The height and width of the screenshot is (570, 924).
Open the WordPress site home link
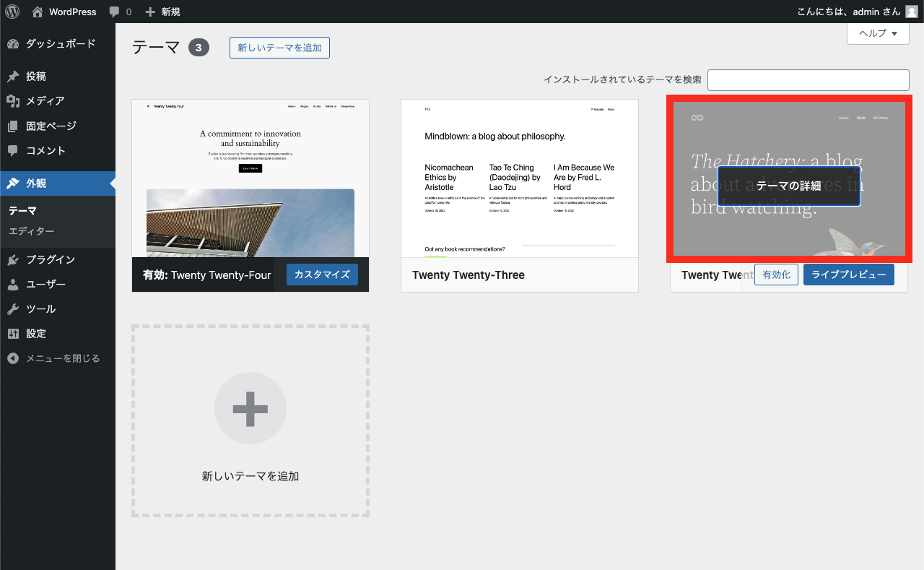click(64, 12)
